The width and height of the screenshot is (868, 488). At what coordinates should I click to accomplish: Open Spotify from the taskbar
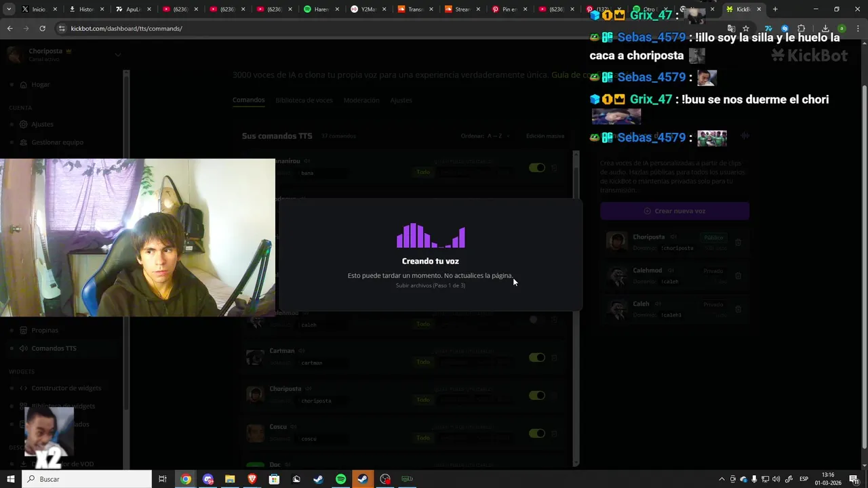pos(340,479)
